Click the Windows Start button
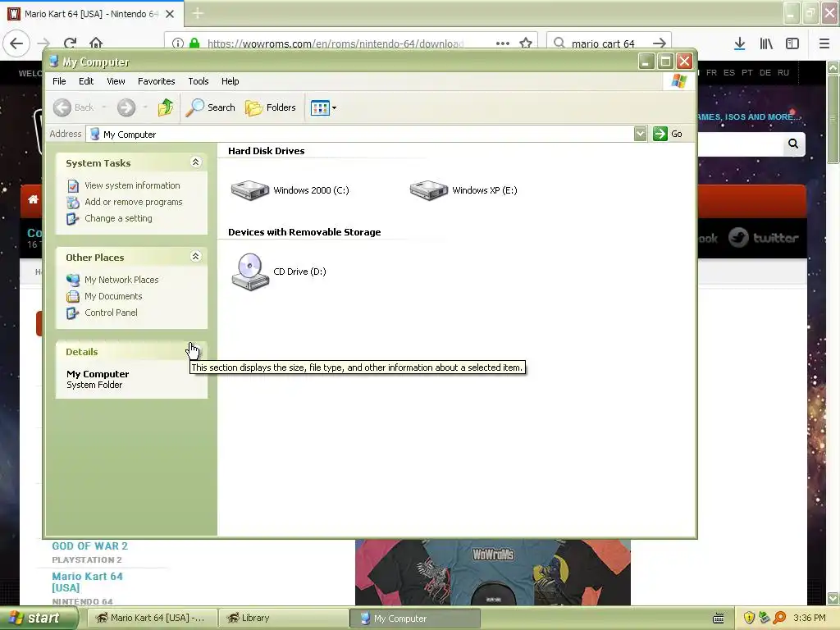 click(x=38, y=619)
